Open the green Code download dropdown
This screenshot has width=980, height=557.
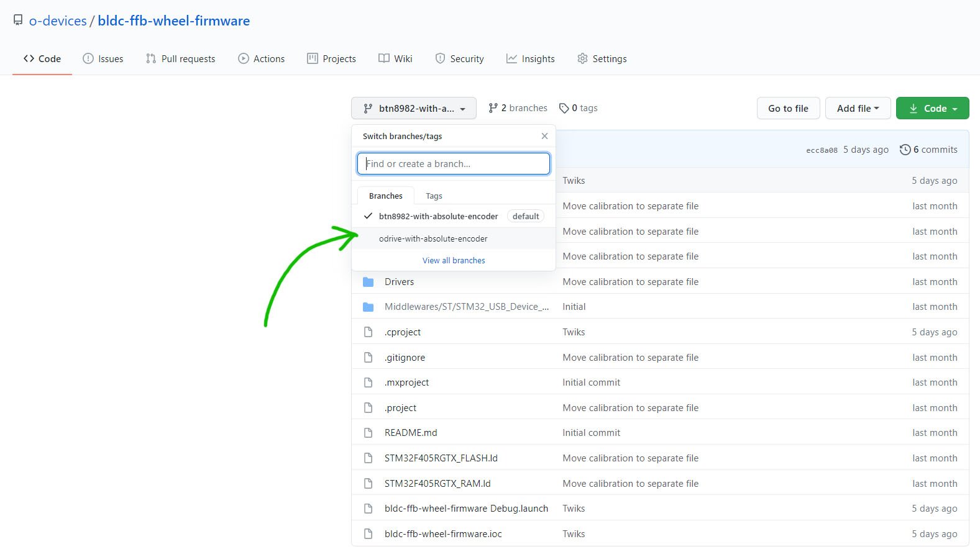(932, 108)
